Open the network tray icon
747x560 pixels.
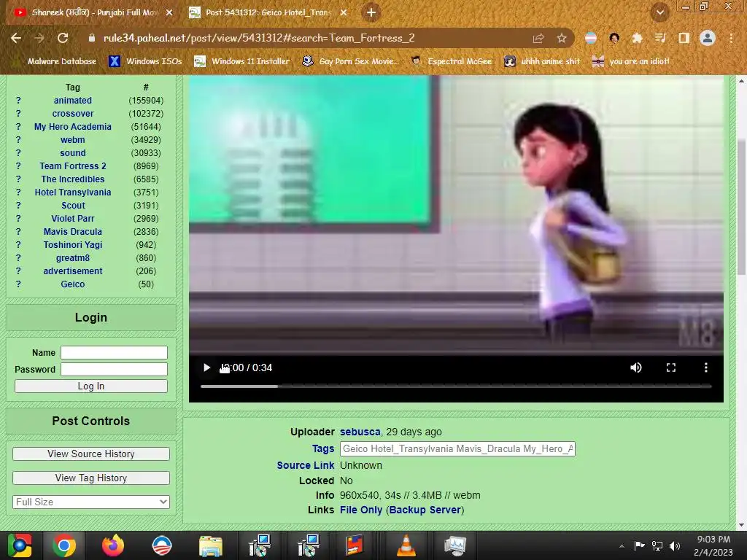point(657,545)
